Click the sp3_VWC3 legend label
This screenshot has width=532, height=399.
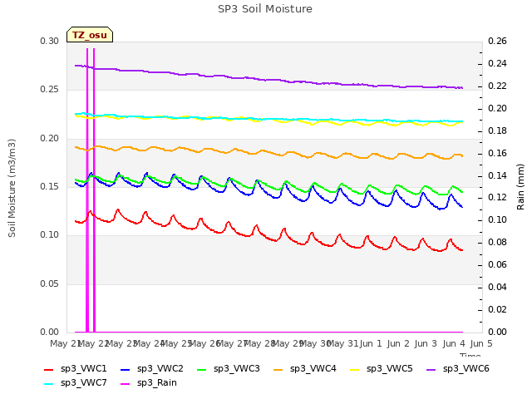tap(237, 368)
